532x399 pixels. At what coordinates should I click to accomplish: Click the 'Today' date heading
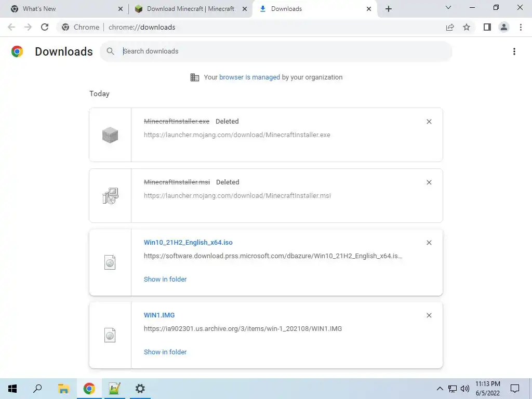(99, 94)
